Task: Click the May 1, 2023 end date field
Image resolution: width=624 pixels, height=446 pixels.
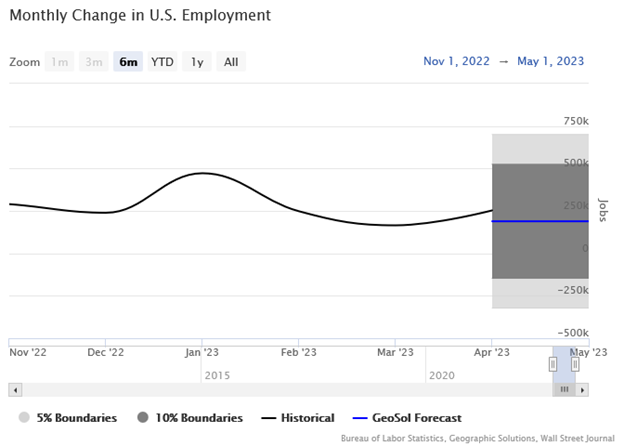Action: pyautogui.click(x=551, y=61)
